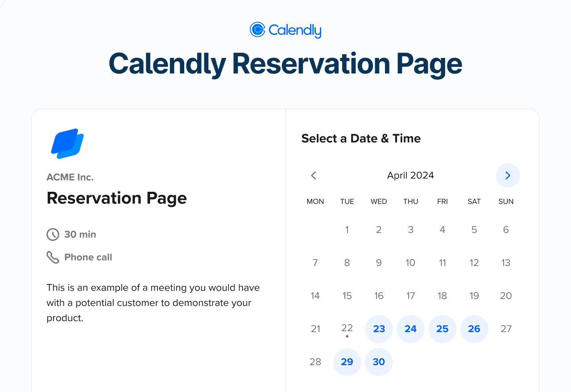This screenshot has height=392, width=571.
Task: Select April 23 on the calendar
Action: click(x=379, y=329)
